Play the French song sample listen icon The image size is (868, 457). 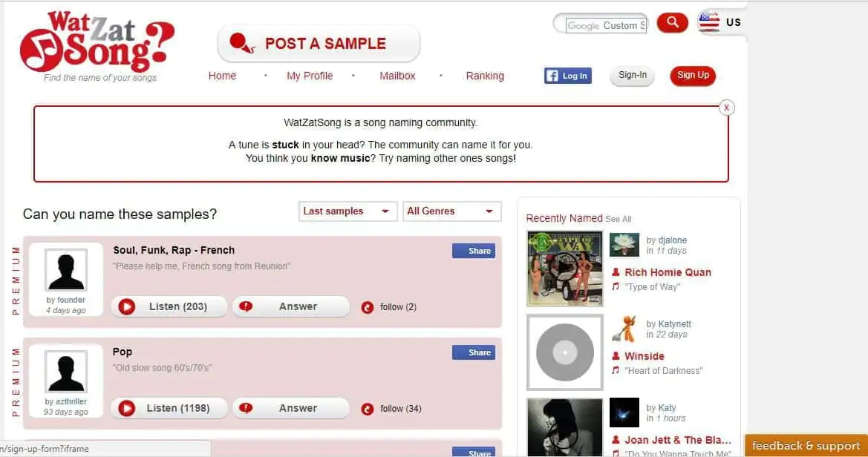point(127,306)
